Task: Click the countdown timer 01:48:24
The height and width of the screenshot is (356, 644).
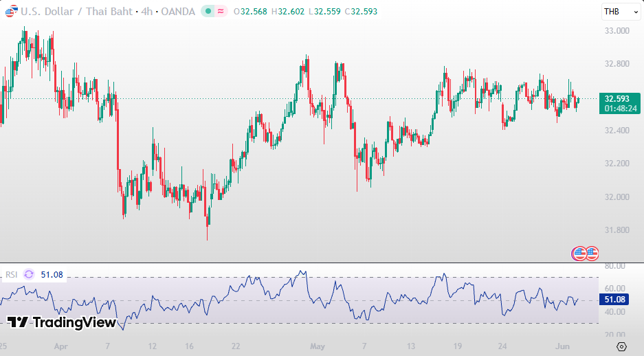Action: [620, 109]
